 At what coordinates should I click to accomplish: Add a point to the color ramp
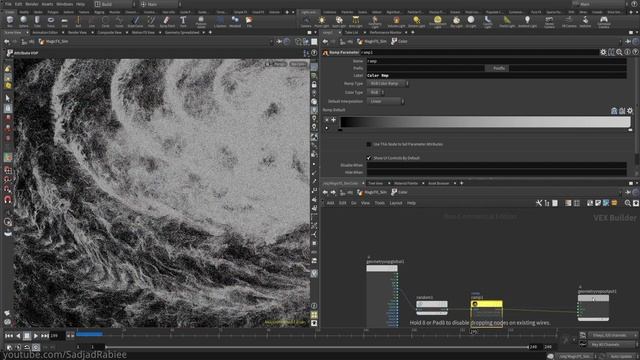click(333, 120)
